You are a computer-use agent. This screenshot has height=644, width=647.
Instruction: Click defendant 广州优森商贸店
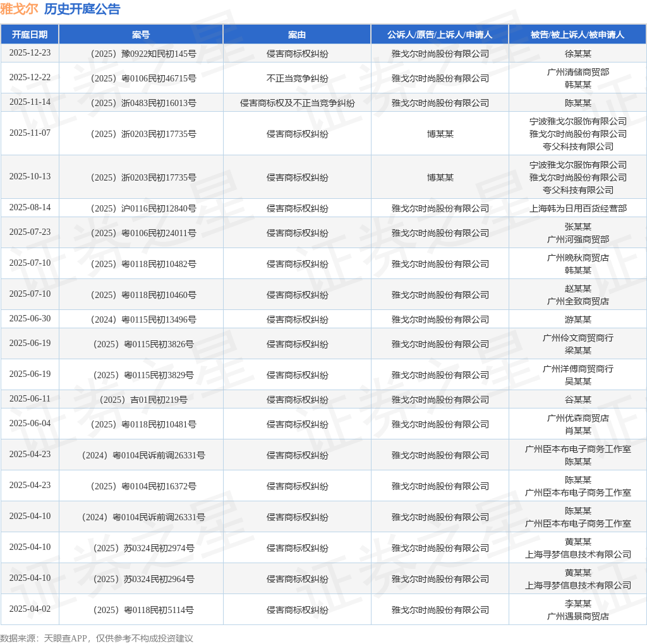click(x=577, y=419)
